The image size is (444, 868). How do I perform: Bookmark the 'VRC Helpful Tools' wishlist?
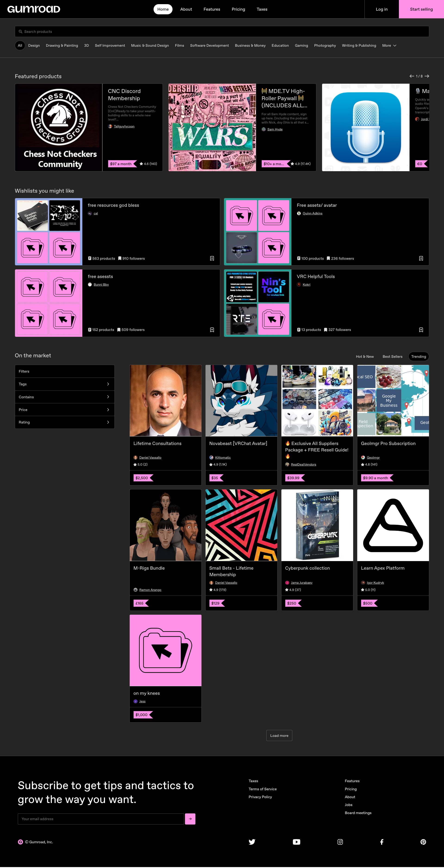(x=421, y=330)
